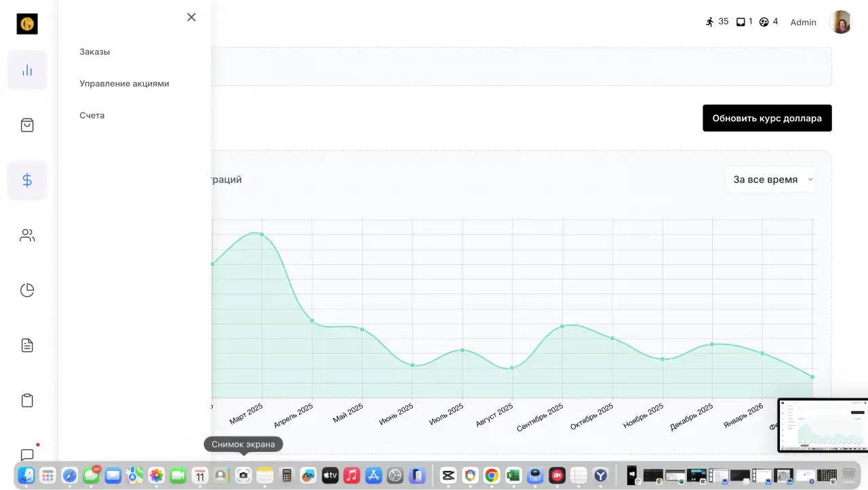The image size is (868, 490).
Task: Open the screenshot preview thumbnail
Action: coord(823,426)
